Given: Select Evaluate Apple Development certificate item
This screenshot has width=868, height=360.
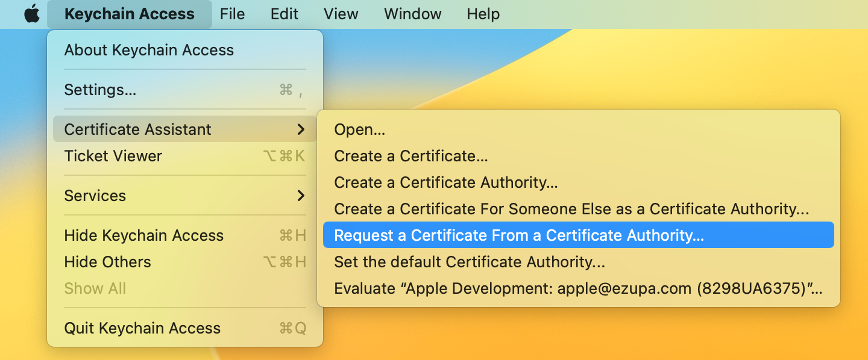Looking at the screenshot, I should click(579, 288).
